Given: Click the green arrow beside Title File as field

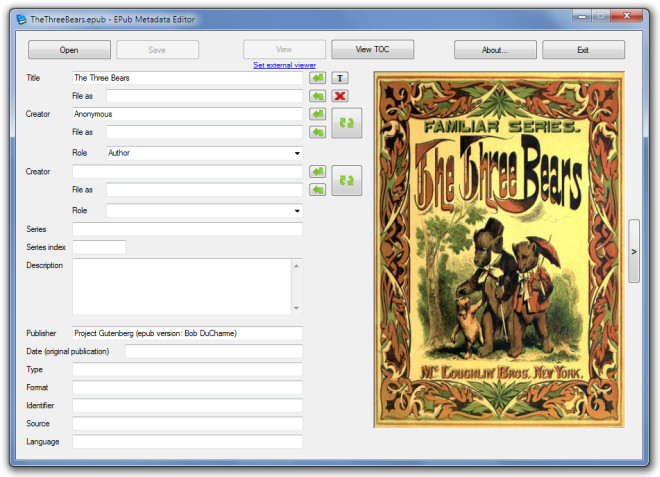Looking at the screenshot, I should (318, 96).
